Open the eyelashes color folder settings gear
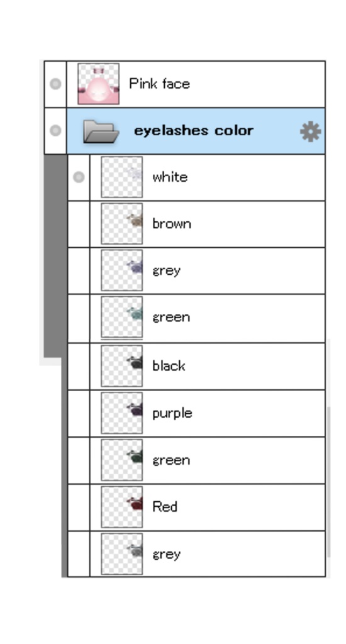346x644 pixels. [310, 131]
